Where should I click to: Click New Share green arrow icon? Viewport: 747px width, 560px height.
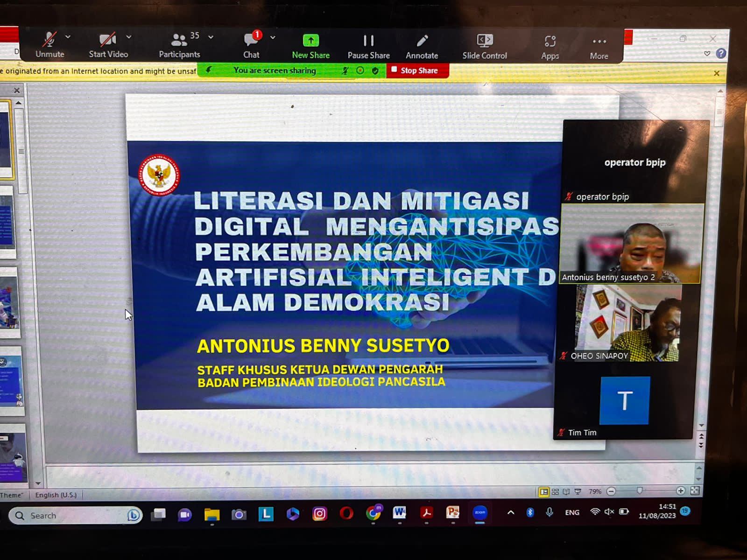click(310, 41)
